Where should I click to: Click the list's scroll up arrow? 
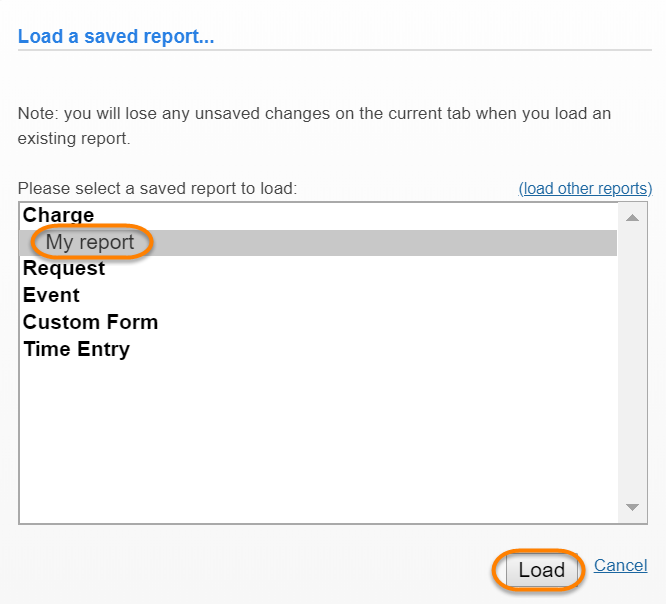[x=632, y=217]
